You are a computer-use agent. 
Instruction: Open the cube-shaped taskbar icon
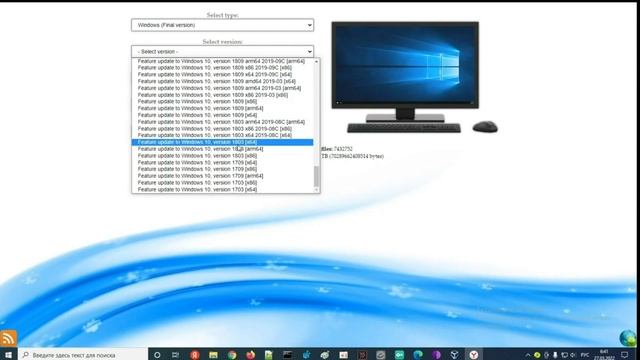pos(455,355)
